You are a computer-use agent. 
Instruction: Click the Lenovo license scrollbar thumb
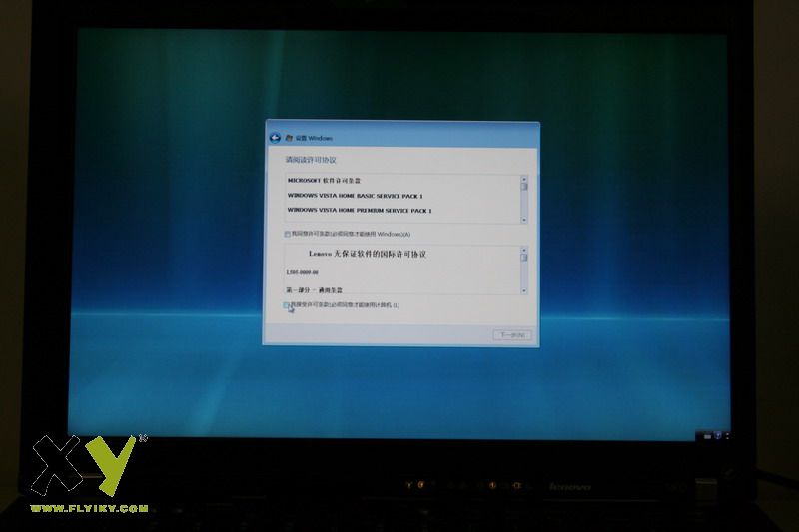pos(523,258)
